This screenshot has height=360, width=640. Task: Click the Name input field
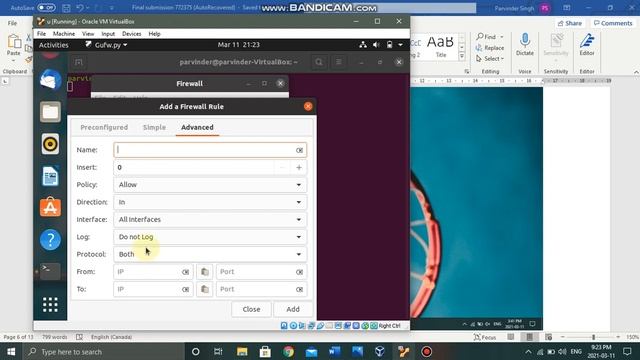(210, 150)
